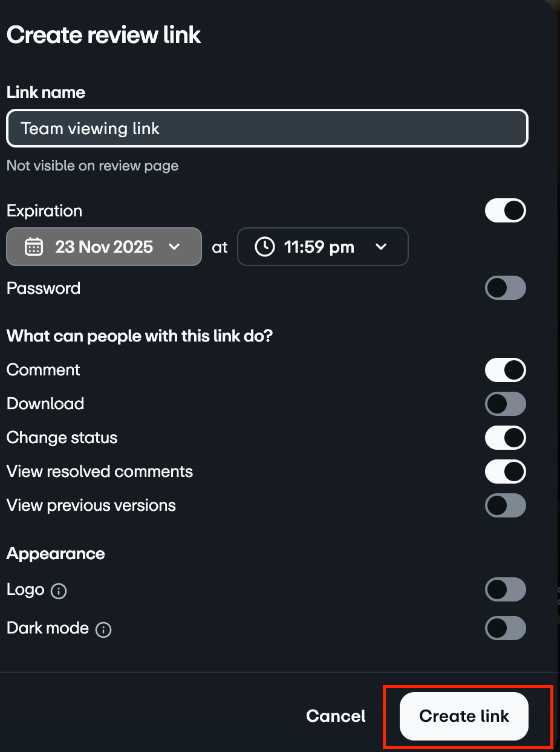Click the Cancel button

coord(336,716)
